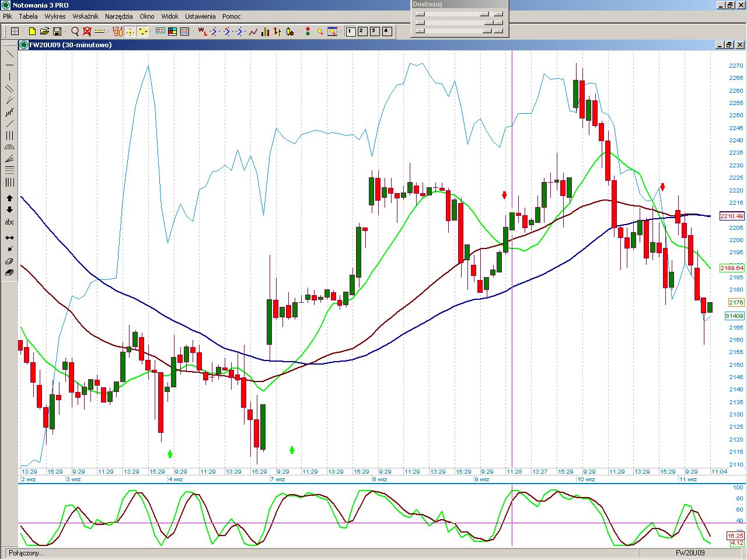This screenshot has width=747, height=560.
Task: Open the Tabela menu
Action: (28, 16)
